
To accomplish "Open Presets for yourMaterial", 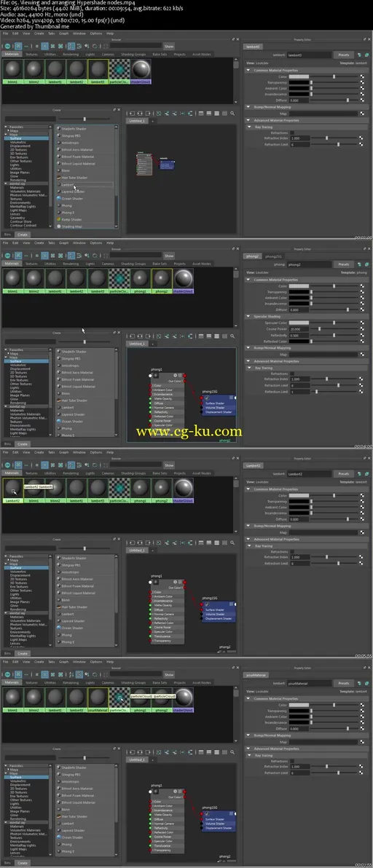I will click(344, 683).
